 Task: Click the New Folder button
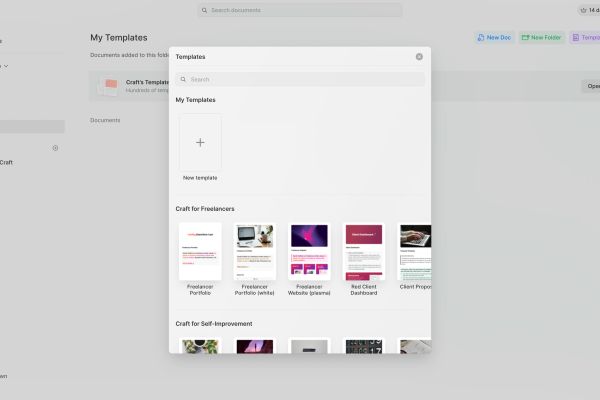[541, 38]
